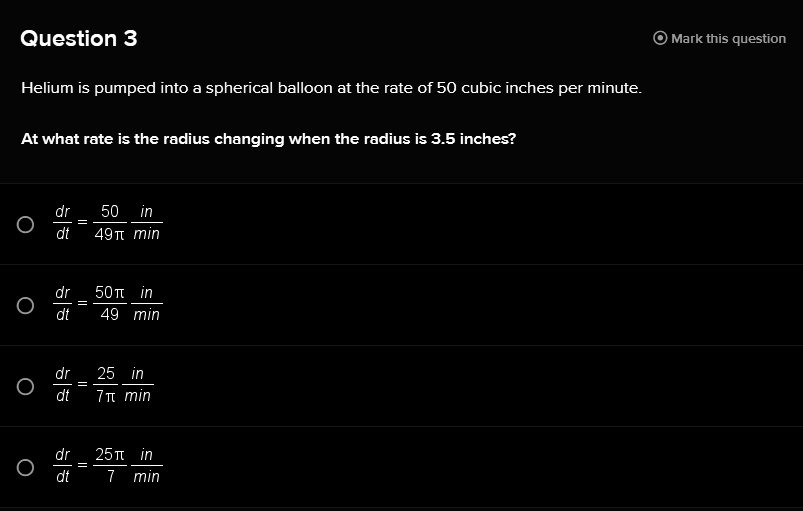Select the radio button for 25π/7 answer
The height and width of the screenshot is (511, 803).
click(x=25, y=467)
